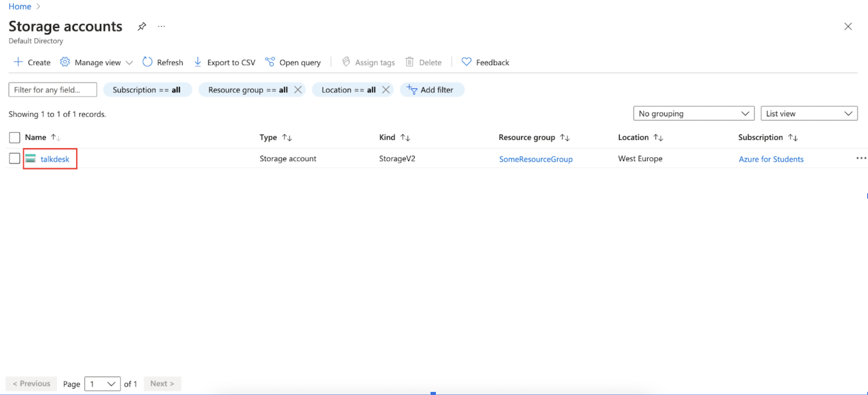Image resolution: width=868 pixels, height=395 pixels.
Task: Refresh the storage accounts list
Action: (x=163, y=62)
